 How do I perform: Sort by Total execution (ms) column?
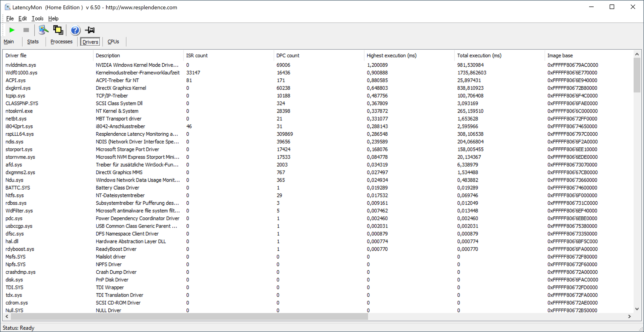point(499,56)
